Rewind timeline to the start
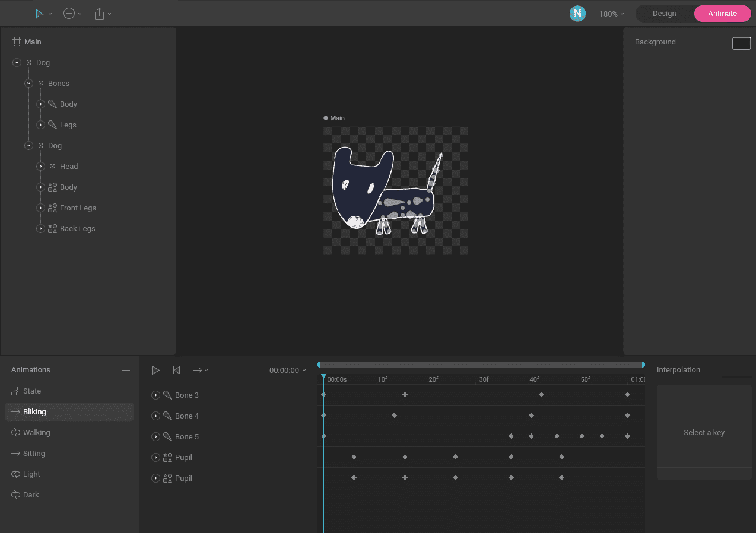The width and height of the screenshot is (756, 533). tap(176, 370)
